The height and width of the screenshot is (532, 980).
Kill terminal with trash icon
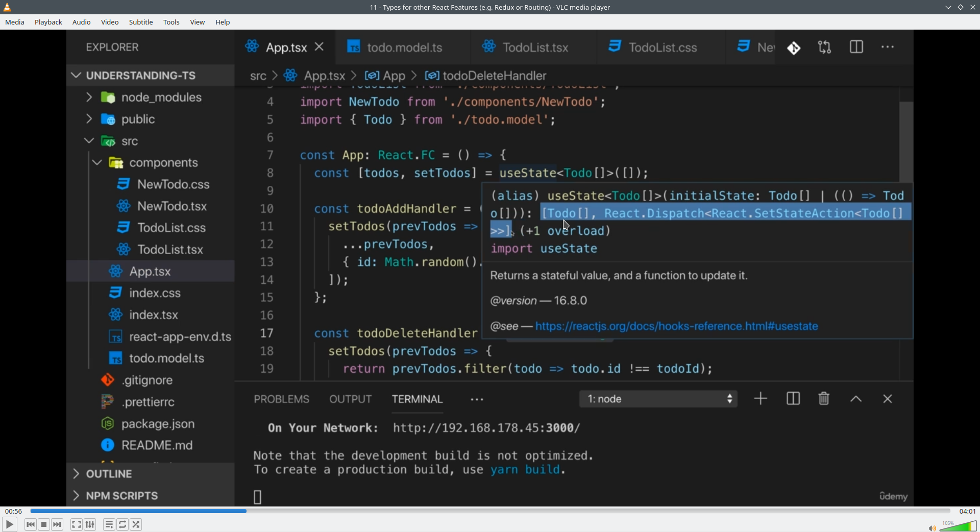pos(824,399)
